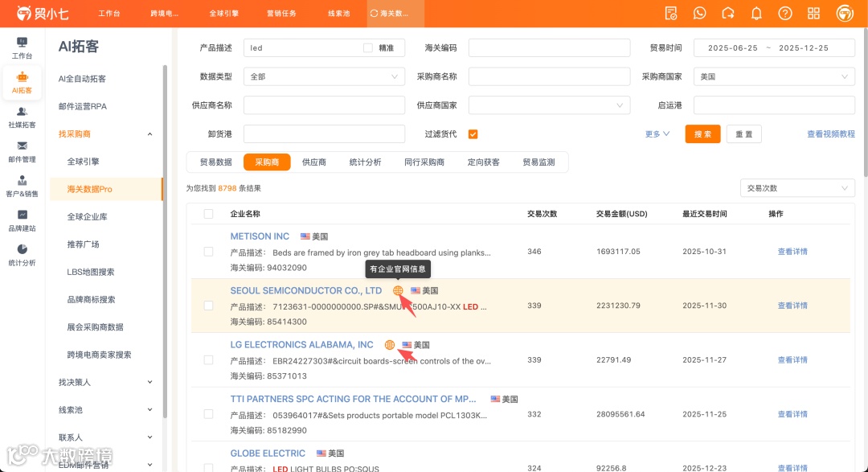This screenshot has height=472, width=868.
Task: Click the 供应商名称 input field
Action: tap(324, 105)
